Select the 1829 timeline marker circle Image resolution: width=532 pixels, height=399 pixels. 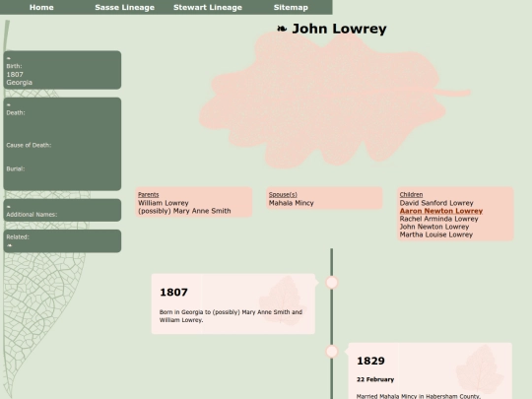click(332, 351)
